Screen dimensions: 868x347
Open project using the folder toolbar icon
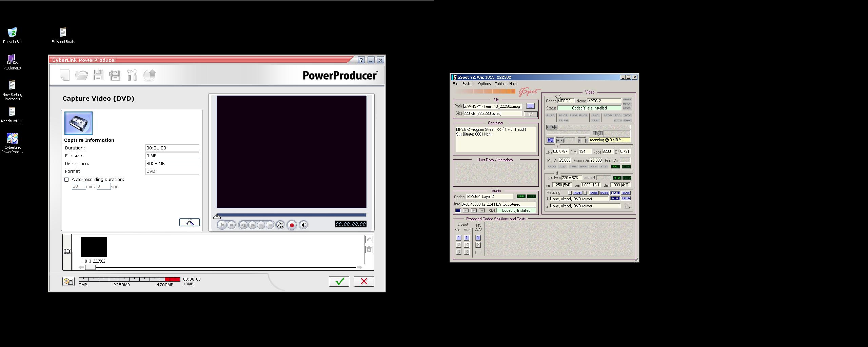click(81, 75)
